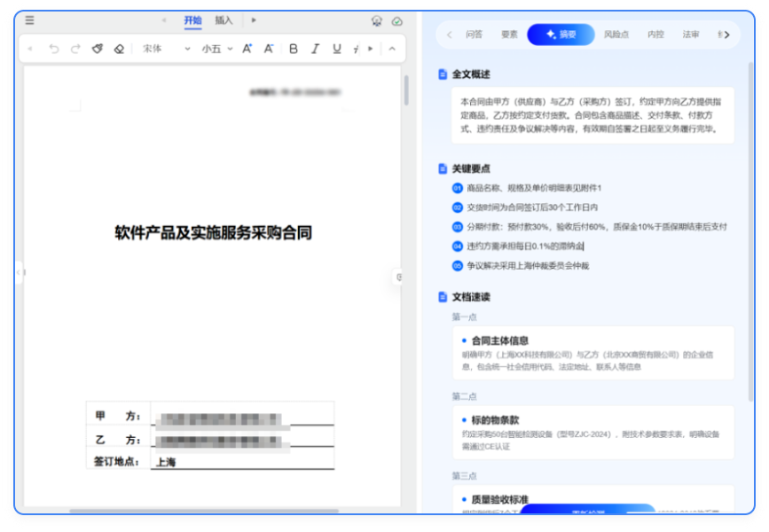Click the cloud sync status icon
769x532 pixels.
(396, 21)
